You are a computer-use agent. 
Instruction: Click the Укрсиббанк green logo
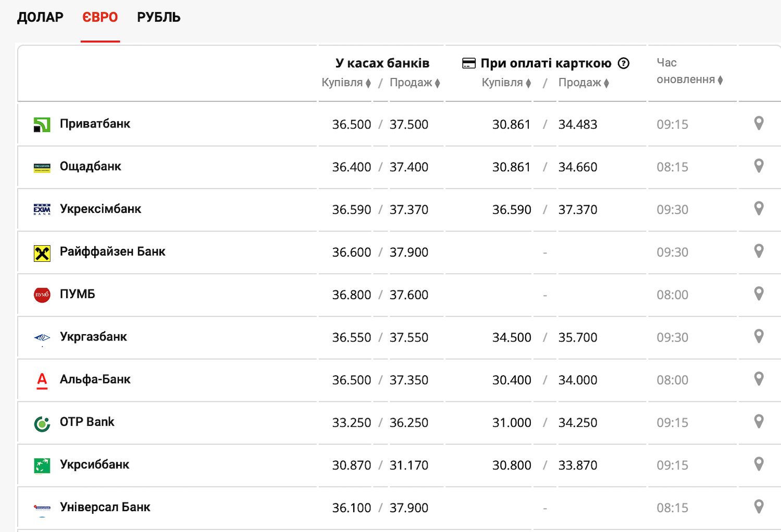pyautogui.click(x=42, y=465)
